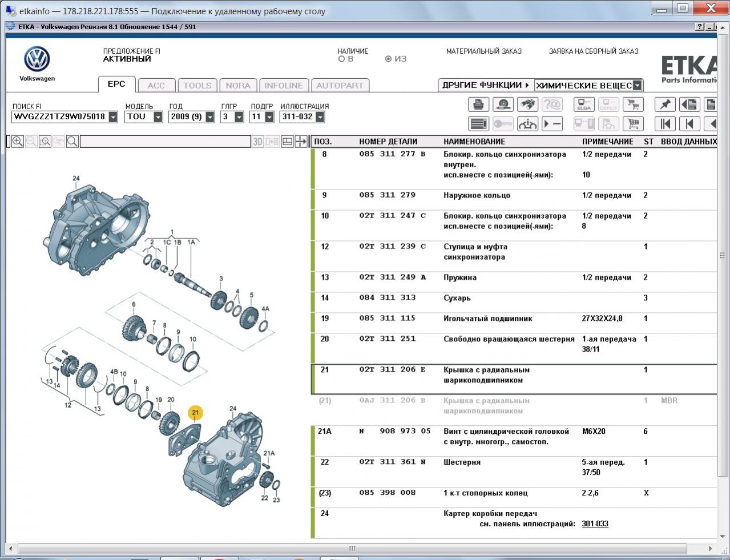Click МАТЕРИАЛЬНЫЙ ЗАКАЗ label
This screenshot has height=560, width=730.
pyautogui.click(x=484, y=51)
